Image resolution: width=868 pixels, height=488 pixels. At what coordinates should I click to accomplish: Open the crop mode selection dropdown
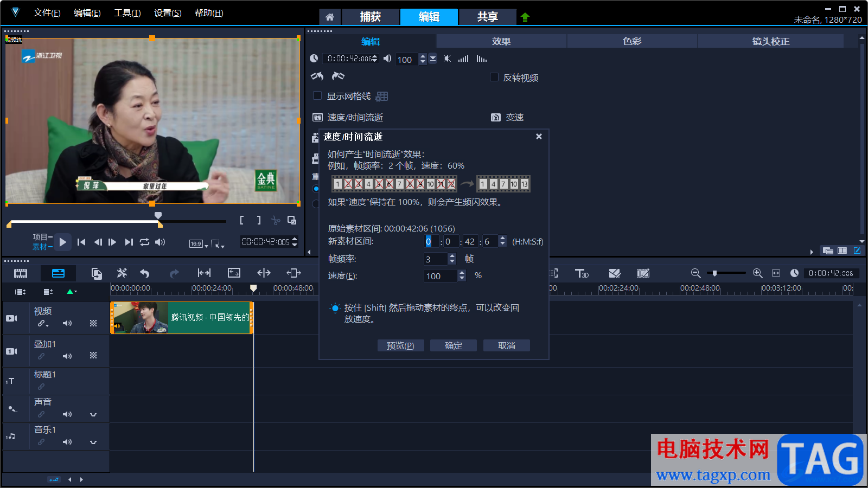point(218,244)
